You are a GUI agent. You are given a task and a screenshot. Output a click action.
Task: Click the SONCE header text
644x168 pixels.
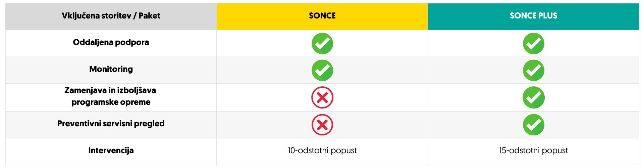(322, 16)
